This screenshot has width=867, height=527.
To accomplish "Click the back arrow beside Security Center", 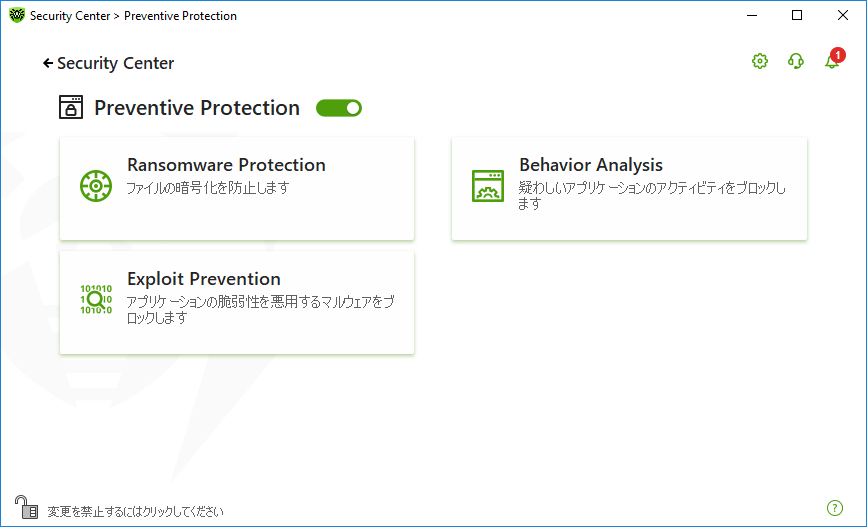I will pos(48,64).
